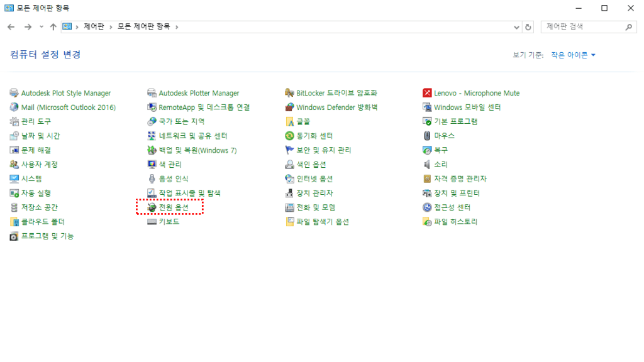Click 모든 제어판 항목 breadcrumb segment
Viewport: 644px width, 362px height.
[x=144, y=27]
